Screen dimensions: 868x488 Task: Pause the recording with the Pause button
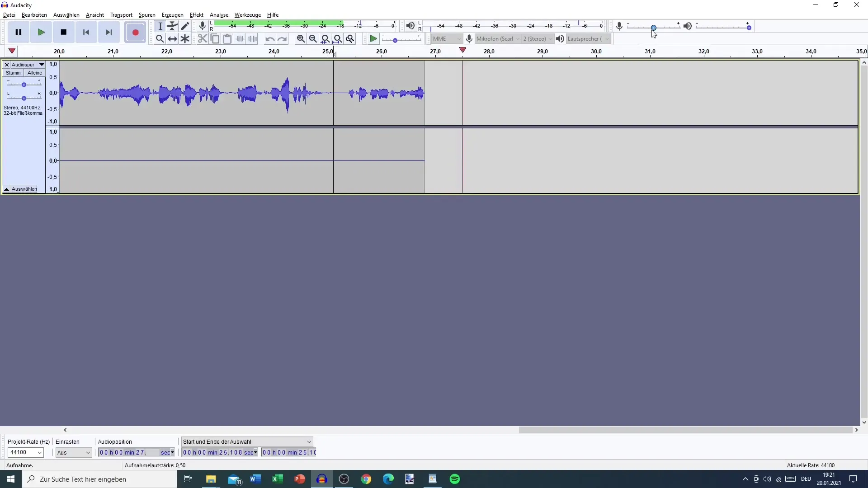[x=19, y=32]
